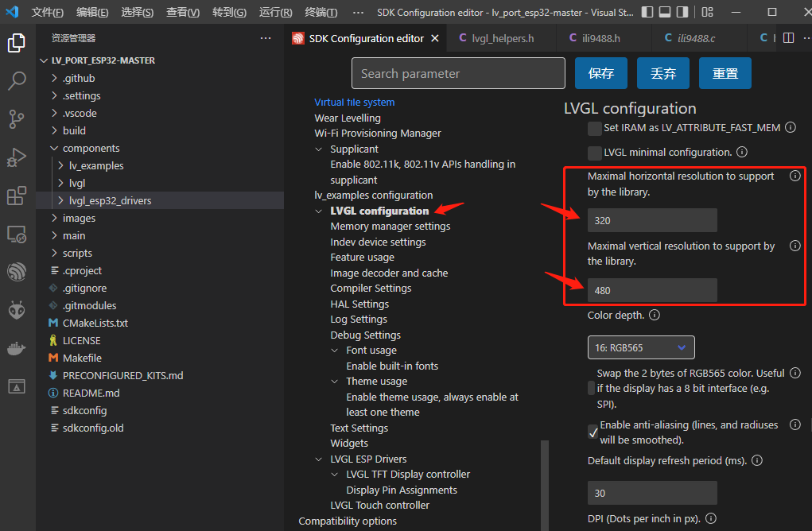Image resolution: width=812 pixels, height=531 pixels.
Task: Click the settings tree vertical scrollbar
Action: click(544, 485)
